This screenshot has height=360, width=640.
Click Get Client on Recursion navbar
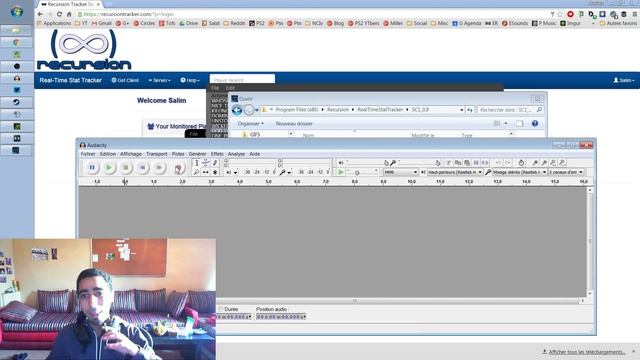tap(125, 80)
